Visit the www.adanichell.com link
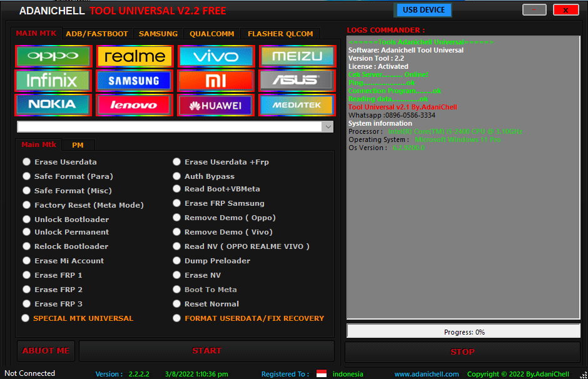Screen dimensions: 588x379 point(427,373)
